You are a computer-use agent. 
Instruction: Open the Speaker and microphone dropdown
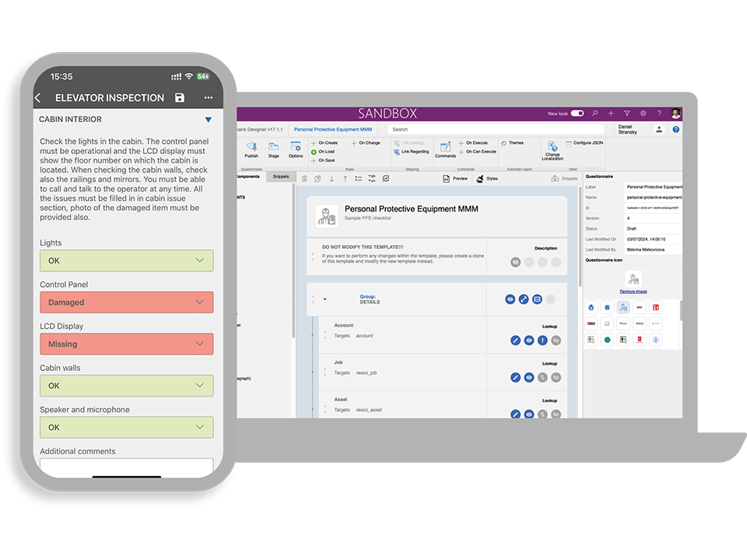point(126,427)
